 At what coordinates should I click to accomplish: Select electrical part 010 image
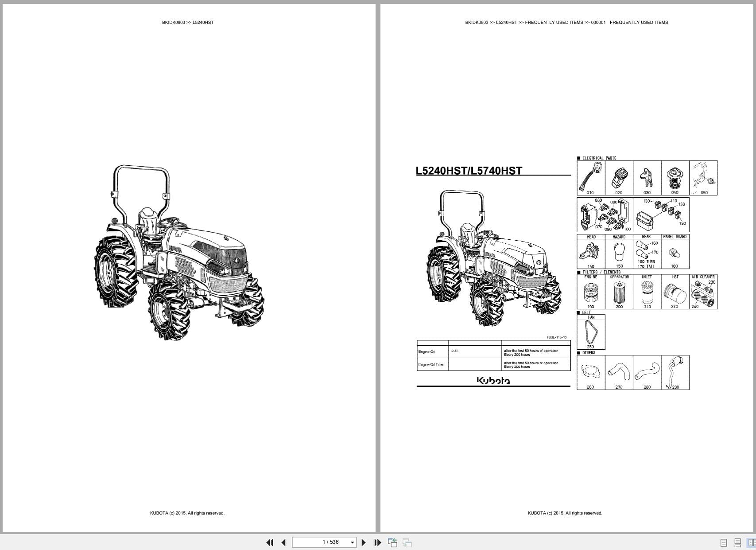click(x=591, y=178)
